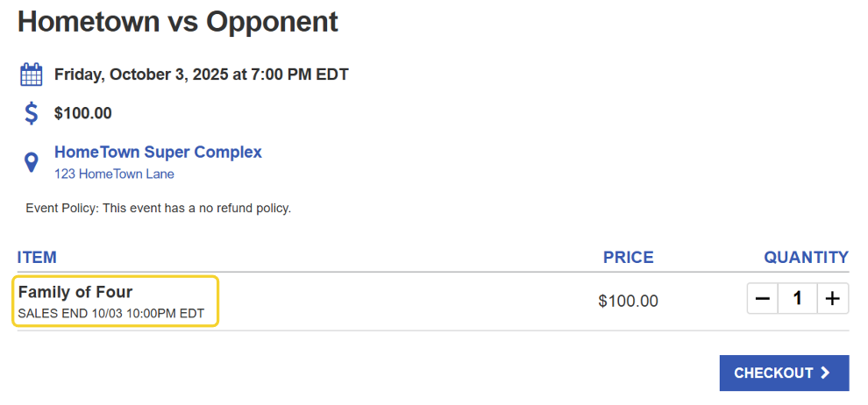Click the location pin icon
This screenshot has width=868, height=405.
pos(32,162)
